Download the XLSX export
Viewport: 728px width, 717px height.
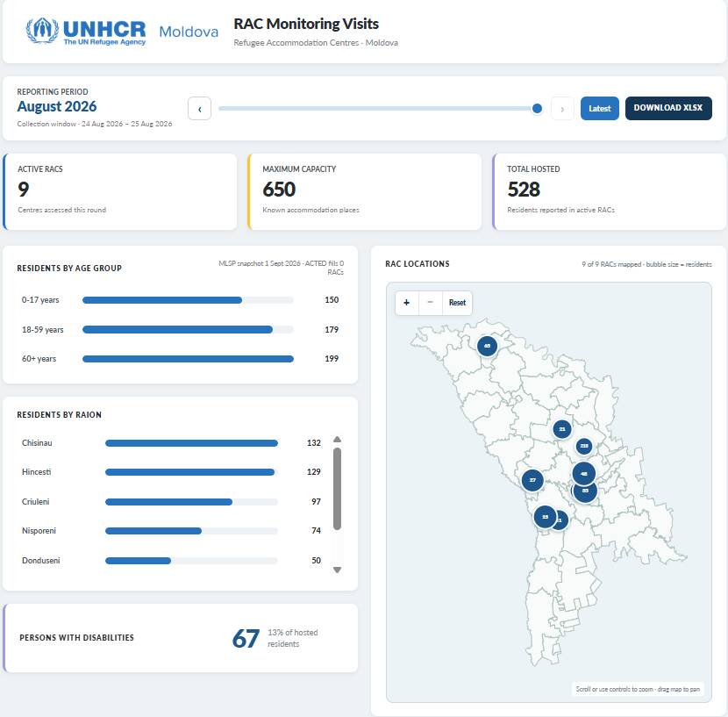pos(668,108)
